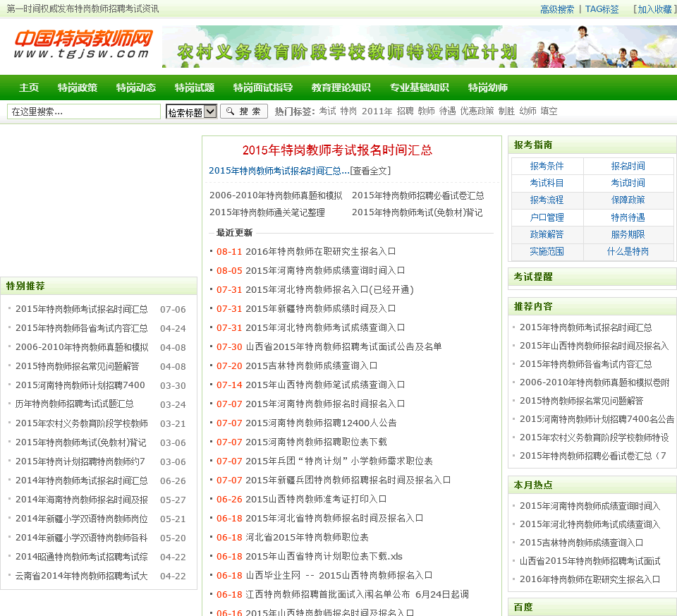Open 高级搜索 link at top
This screenshot has width=677, height=616.
tap(557, 9)
